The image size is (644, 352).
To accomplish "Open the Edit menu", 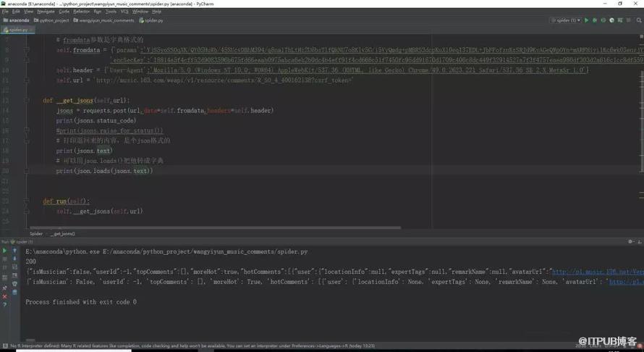I will [x=16, y=12].
